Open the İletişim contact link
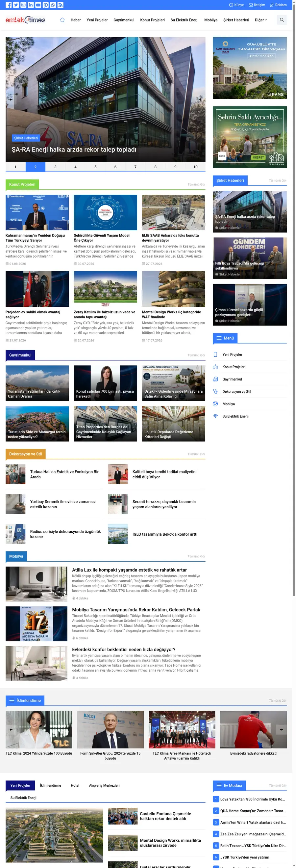The width and height of the screenshot is (296, 868). pyautogui.click(x=257, y=5)
